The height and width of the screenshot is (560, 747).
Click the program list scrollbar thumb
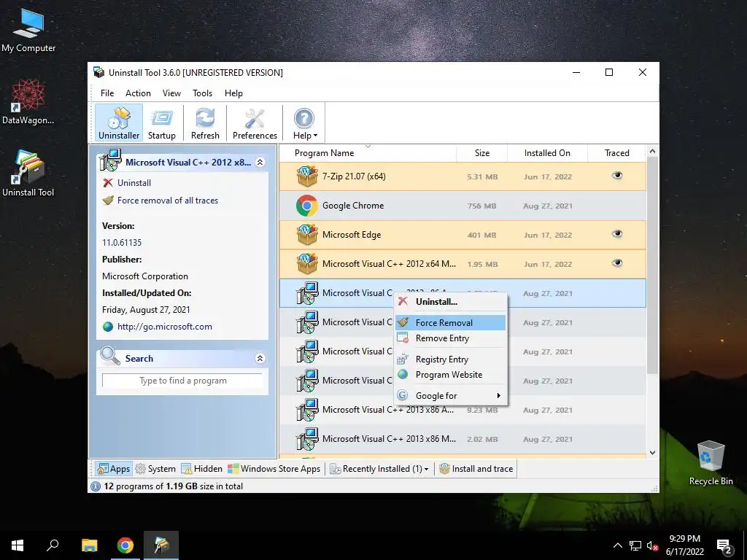(x=652, y=265)
